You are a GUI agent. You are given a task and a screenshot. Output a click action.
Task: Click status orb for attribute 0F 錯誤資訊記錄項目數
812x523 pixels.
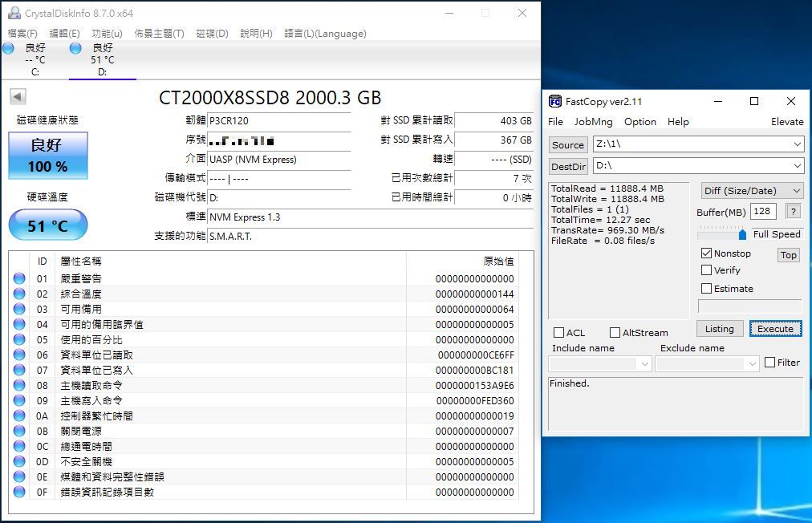coord(19,492)
